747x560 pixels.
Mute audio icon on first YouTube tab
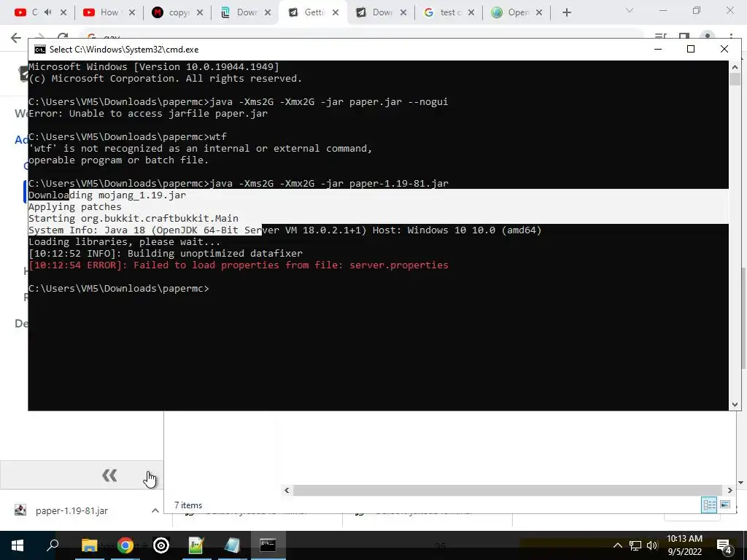point(47,12)
